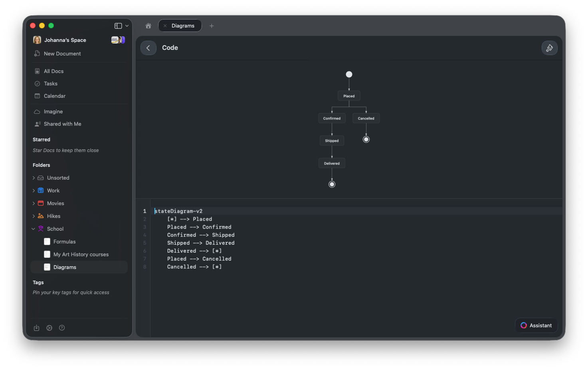
Task: Toggle the sidebar visibility icon
Action: pyautogui.click(x=119, y=25)
